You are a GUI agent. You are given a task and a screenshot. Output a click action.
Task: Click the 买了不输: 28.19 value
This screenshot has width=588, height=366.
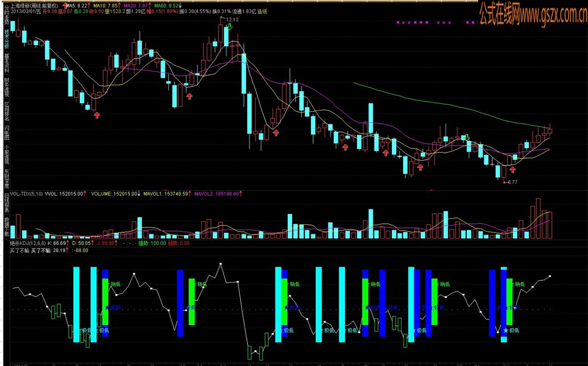click(50, 250)
